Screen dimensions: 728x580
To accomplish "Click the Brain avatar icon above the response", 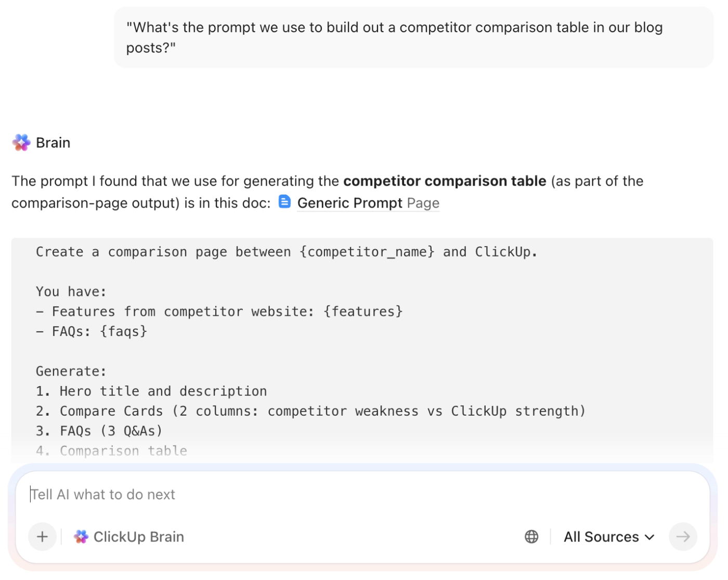I will tap(21, 143).
